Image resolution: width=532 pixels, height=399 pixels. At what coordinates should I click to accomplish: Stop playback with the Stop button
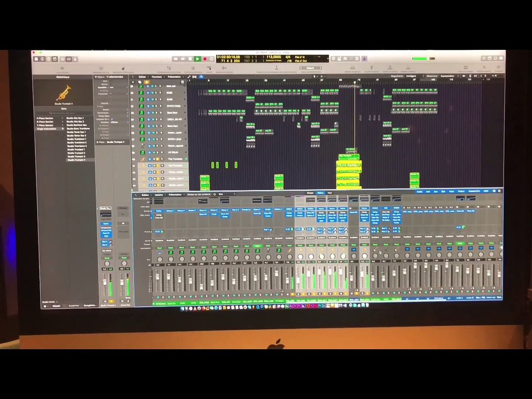coord(191,59)
